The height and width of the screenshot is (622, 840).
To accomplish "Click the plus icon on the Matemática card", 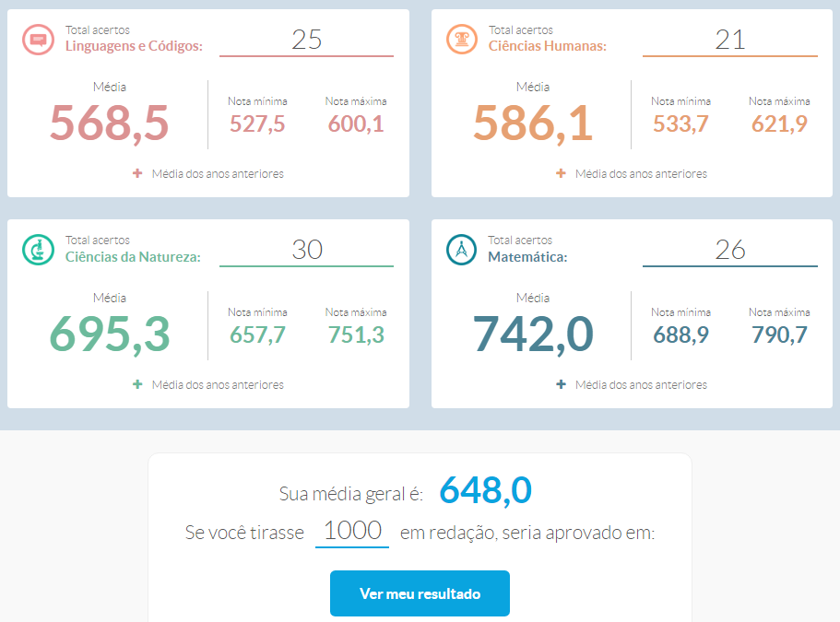I will 562,384.
